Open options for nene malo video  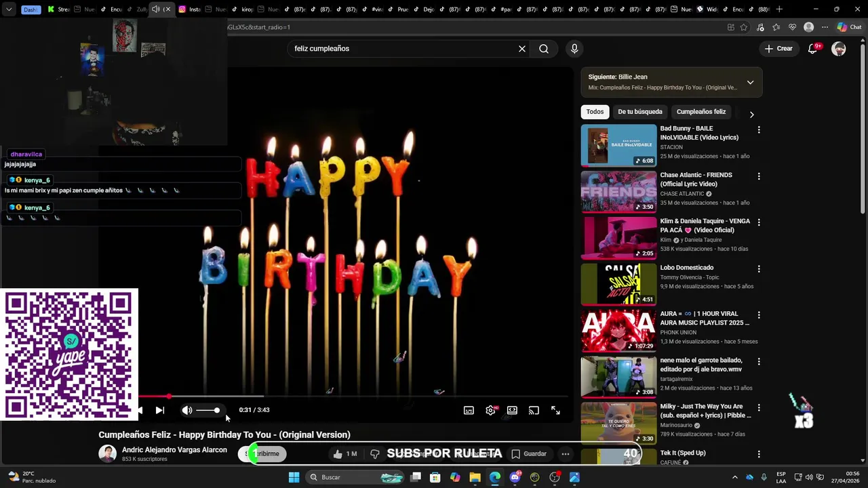[x=759, y=362]
